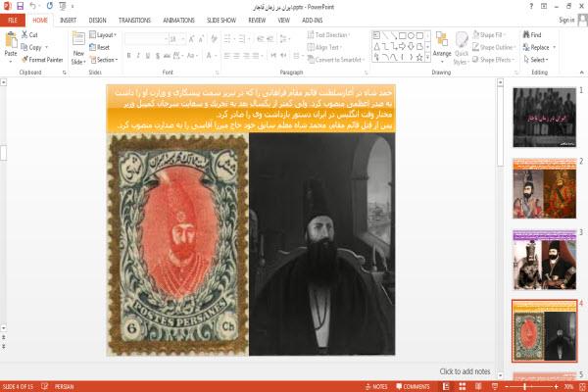Screen dimensions: 588x392
Task: Click Replace button
Action: coord(537,47)
